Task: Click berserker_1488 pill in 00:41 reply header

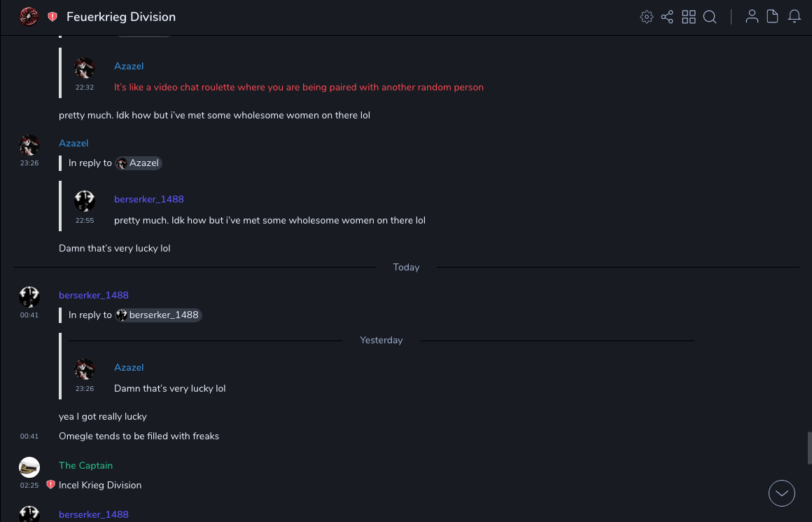Action: click(x=158, y=315)
